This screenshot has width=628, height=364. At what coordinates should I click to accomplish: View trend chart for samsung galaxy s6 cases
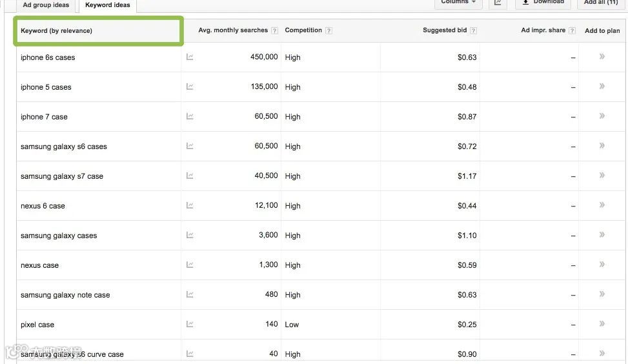190,146
